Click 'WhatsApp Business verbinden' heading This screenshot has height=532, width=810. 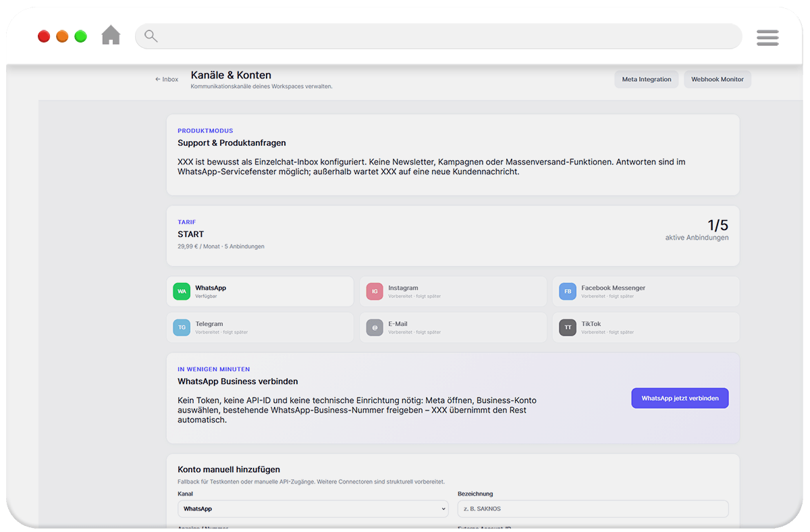pyautogui.click(x=238, y=381)
